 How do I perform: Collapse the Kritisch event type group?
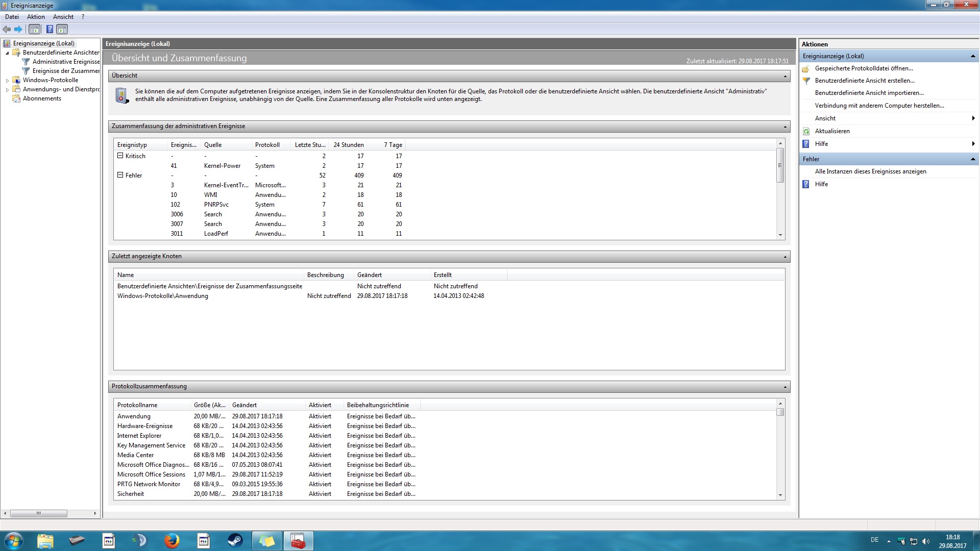point(120,156)
